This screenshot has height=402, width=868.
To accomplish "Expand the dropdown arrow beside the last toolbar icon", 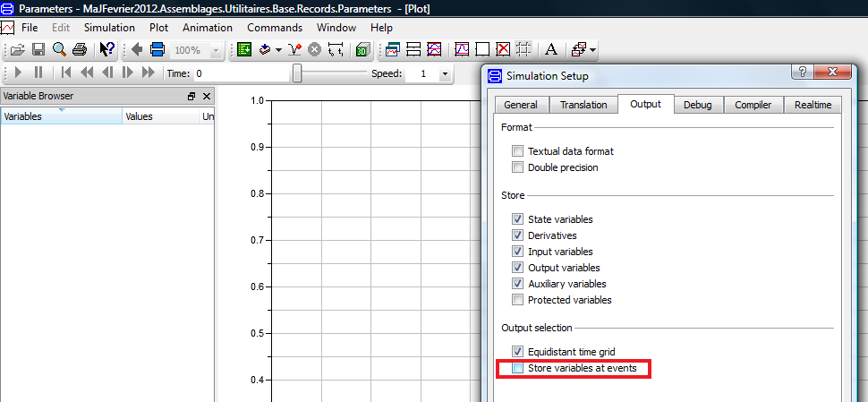I will point(592,50).
